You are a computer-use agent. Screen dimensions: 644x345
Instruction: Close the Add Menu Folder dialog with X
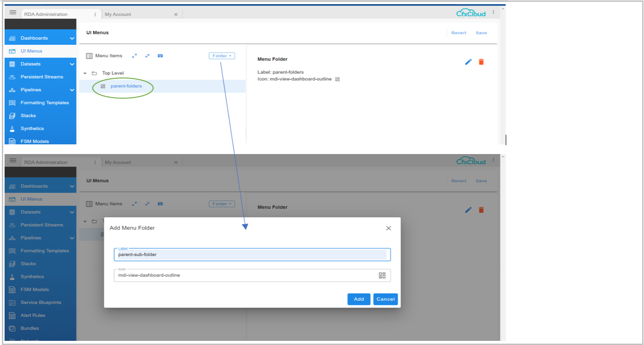[388, 228]
